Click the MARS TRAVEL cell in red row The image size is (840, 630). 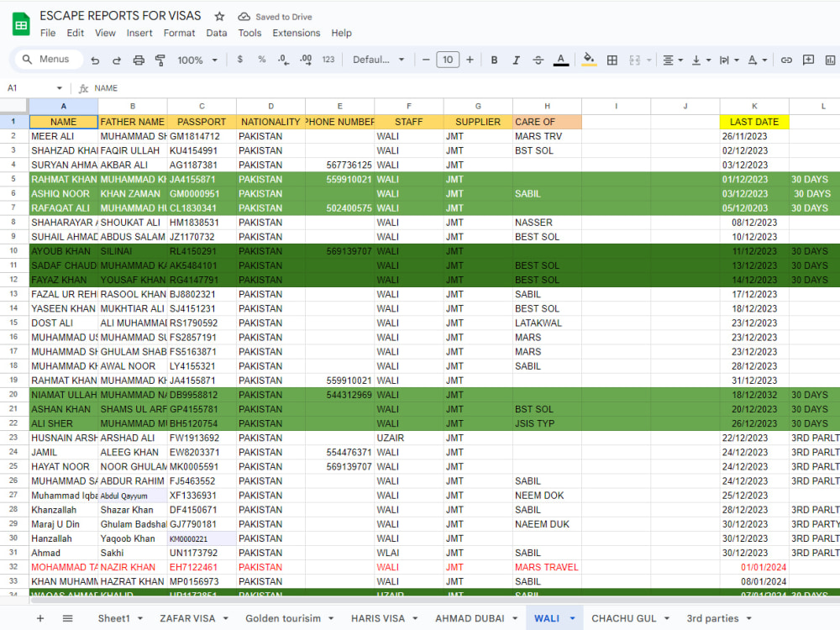pos(547,567)
